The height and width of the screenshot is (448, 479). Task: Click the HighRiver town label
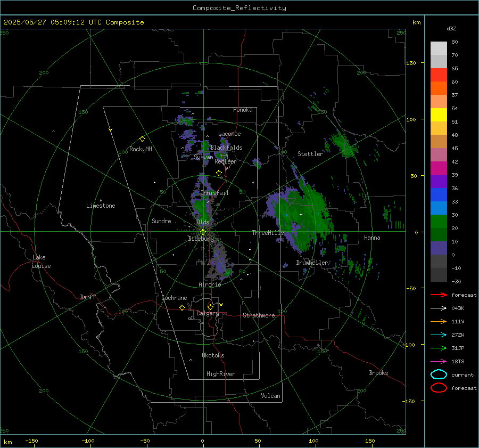[221, 374]
